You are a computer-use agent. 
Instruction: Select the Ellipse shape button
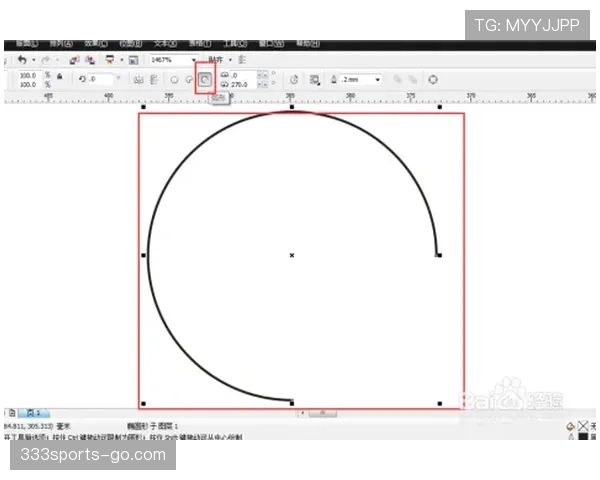pyautogui.click(x=173, y=79)
